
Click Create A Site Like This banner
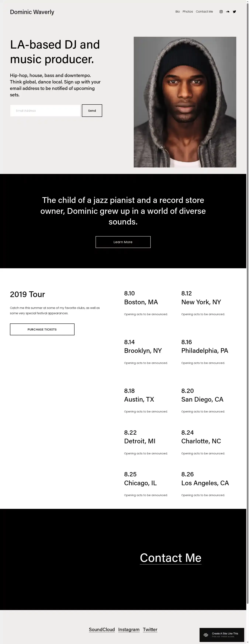click(x=222, y=635)
